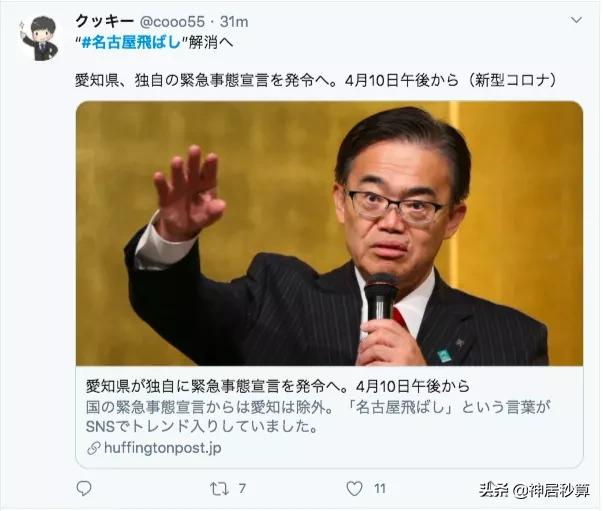Click the reply speech bubble icon
Viewport: 603px width, 511px height.
point(84,488)
